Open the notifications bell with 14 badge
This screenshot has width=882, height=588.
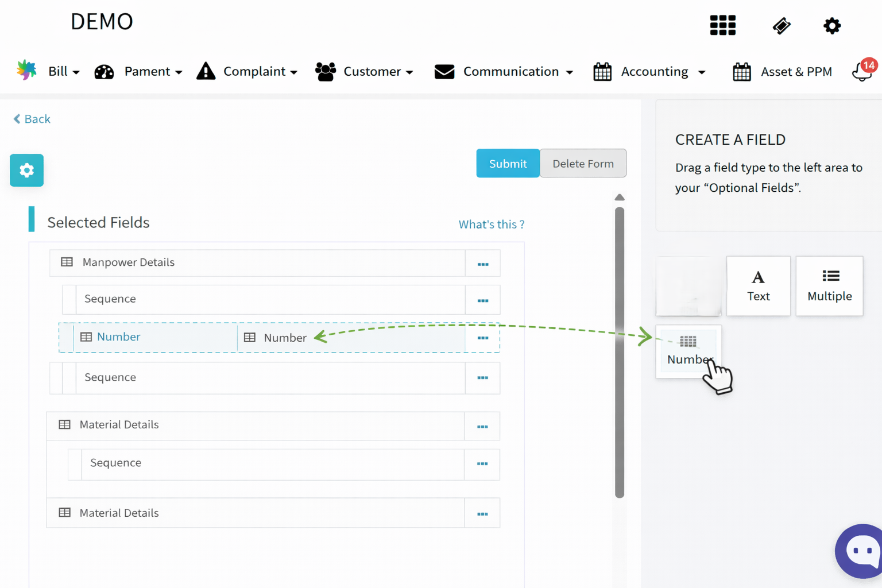(862, 72)
